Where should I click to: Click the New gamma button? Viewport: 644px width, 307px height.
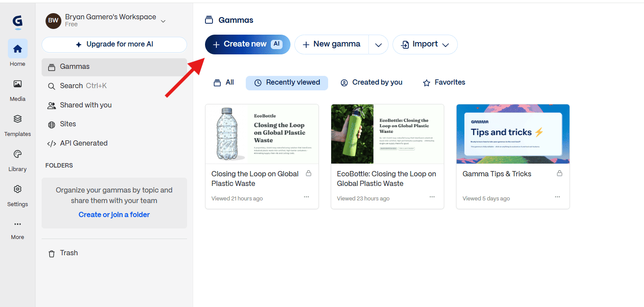tap(332, 44)
